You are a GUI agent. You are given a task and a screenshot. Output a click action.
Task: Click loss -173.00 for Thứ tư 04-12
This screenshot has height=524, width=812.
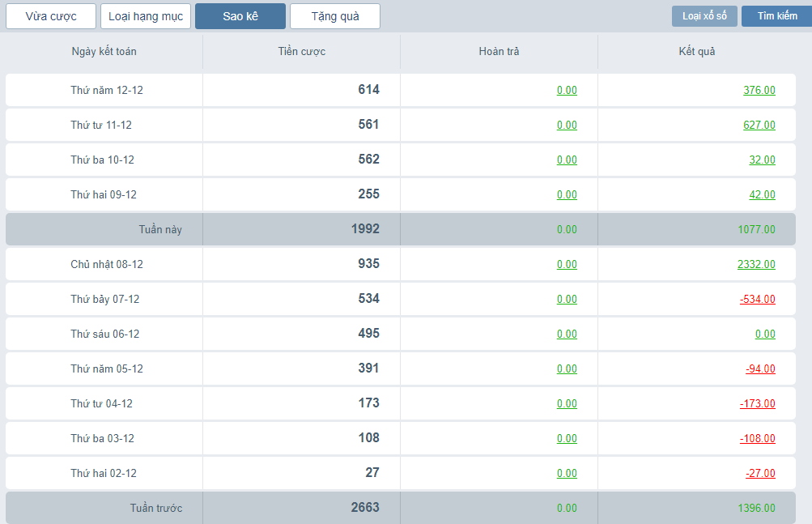(x=757, y=404)
